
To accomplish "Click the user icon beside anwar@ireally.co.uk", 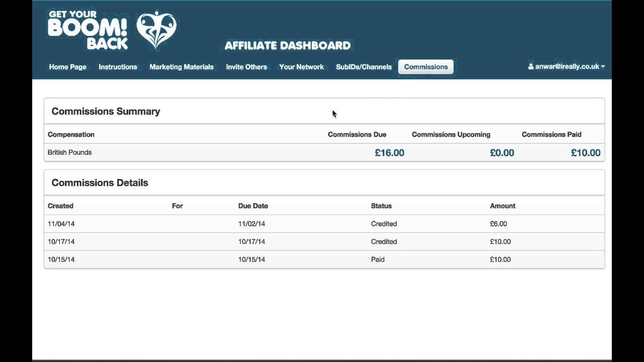I will tap(531, 66).
